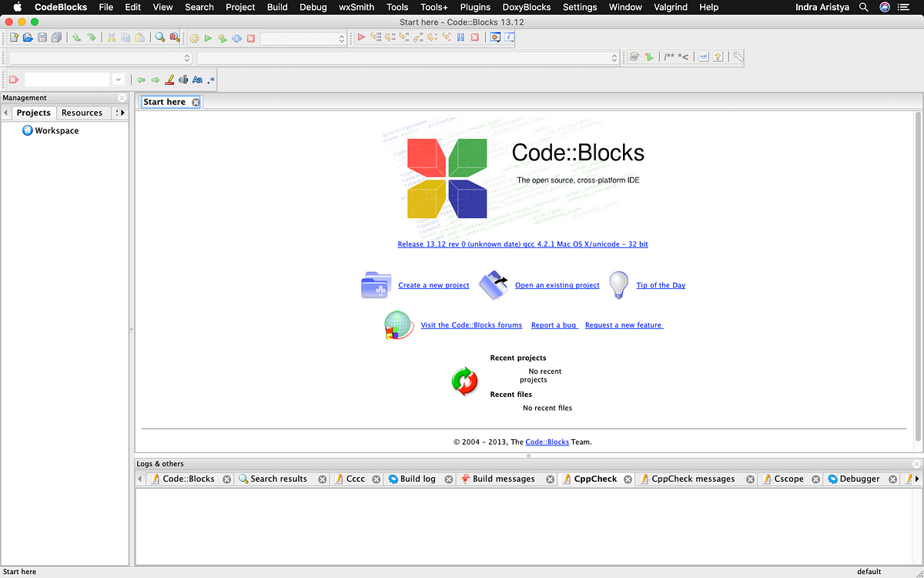
Task: Click the Spotlight search icon in menu bar
Action: (x=863, y=7)
